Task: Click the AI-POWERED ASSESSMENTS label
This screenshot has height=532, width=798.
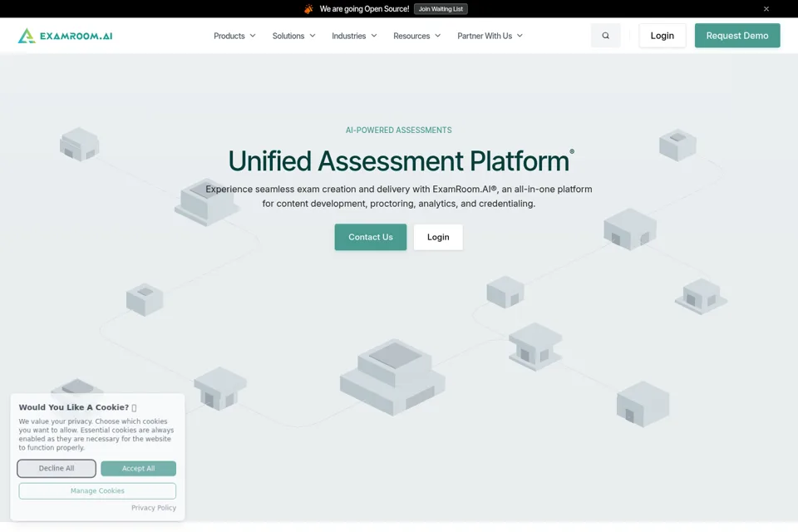Action: coord(398,131)
